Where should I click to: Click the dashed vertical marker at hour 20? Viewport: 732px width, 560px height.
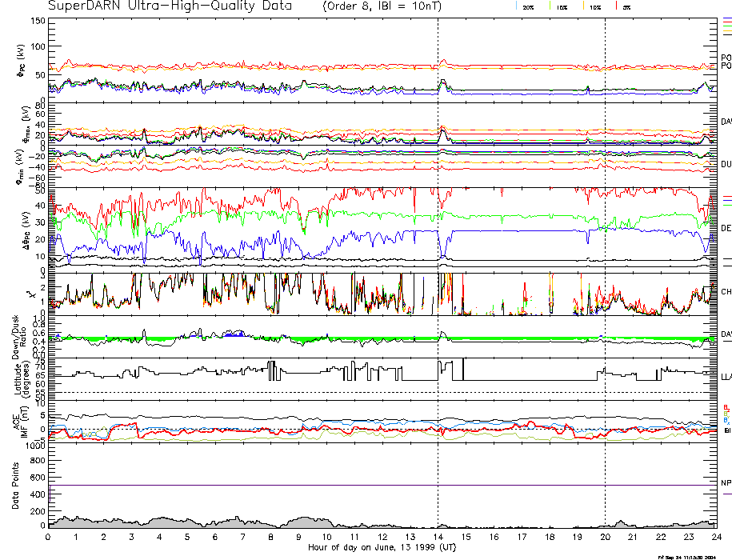pos(605,240)
